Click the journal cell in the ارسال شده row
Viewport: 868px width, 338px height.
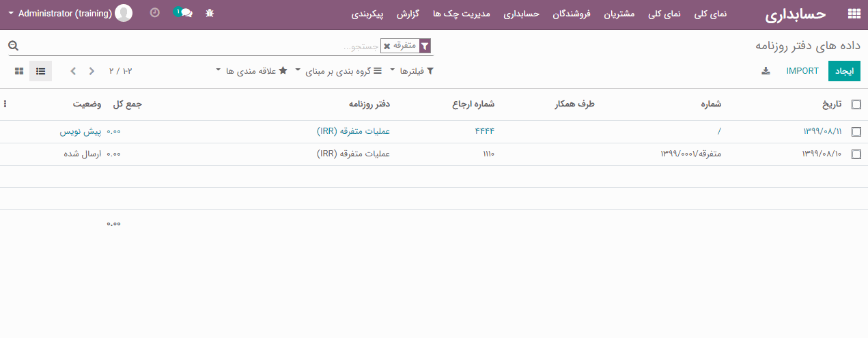tap(353, 154)
